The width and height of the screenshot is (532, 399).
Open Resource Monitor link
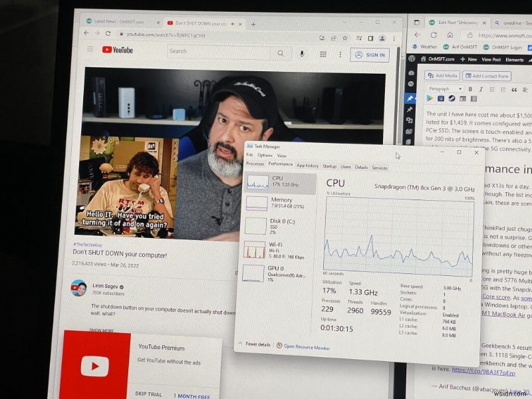tap(306, 346)
